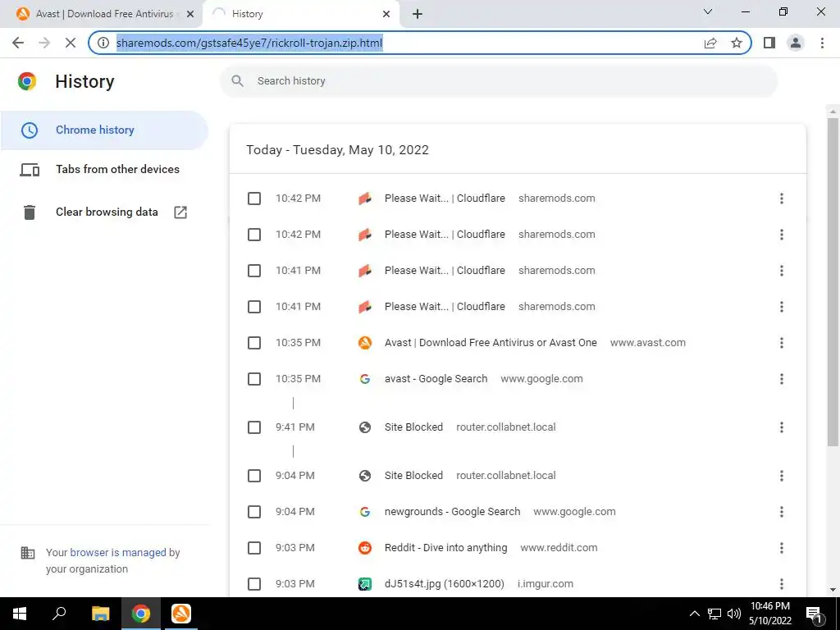Image resolution: width=840 pixels, height=630 pixels.
Task: Close the History tab
Action: click(x=386, y=14)
